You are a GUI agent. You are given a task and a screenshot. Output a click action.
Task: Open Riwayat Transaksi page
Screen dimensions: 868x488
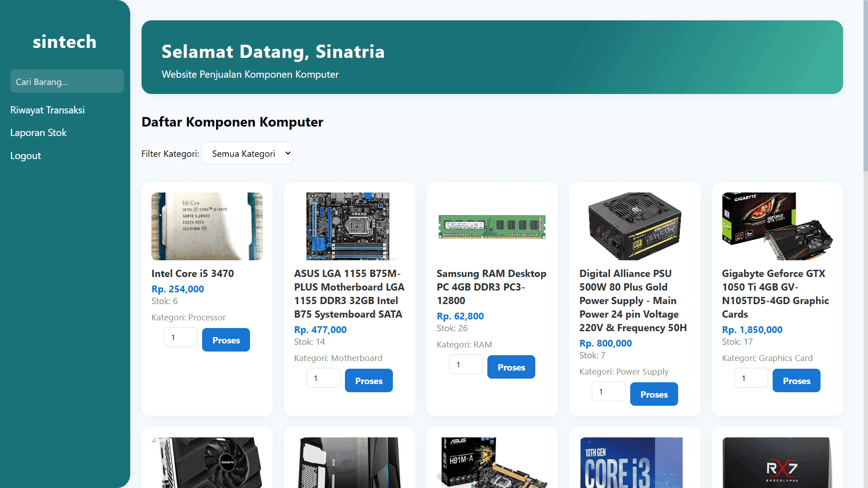pos(47,110)
